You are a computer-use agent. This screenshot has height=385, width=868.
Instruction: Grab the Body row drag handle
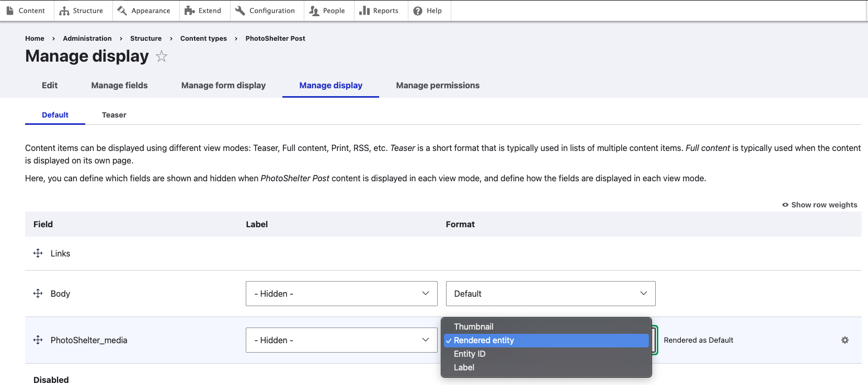pyautogui.click(x=38, y=294)
